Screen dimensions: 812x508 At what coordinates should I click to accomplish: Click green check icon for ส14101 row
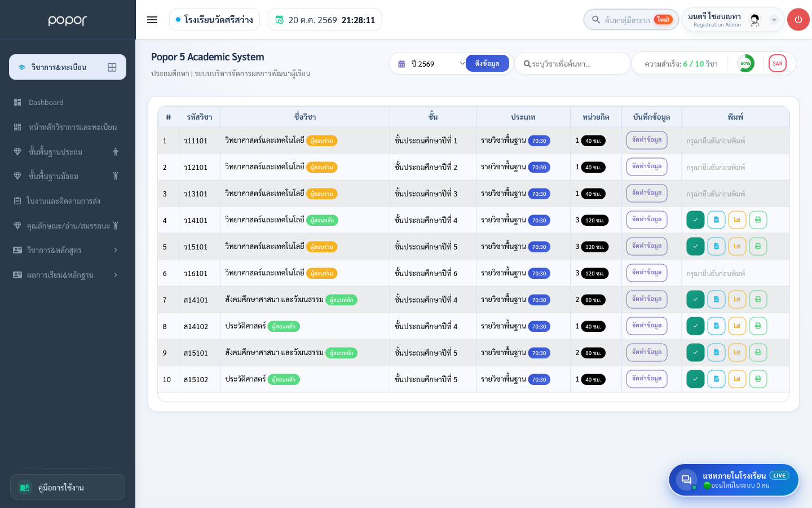click(x=695, y=300)
